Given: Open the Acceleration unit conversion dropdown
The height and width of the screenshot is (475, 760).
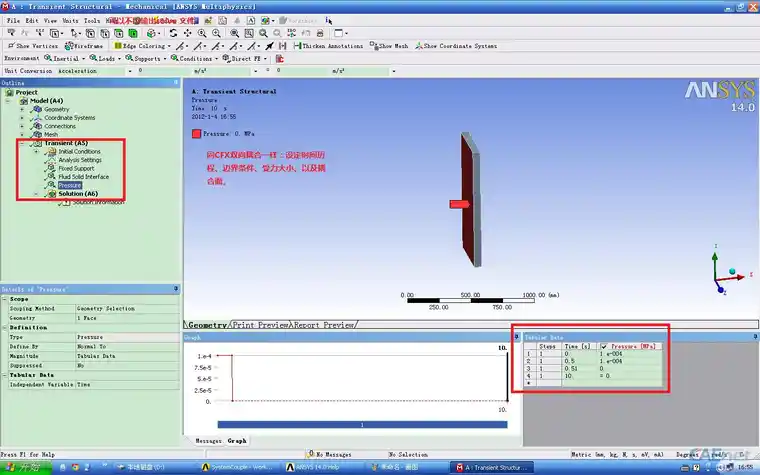Looking at the screenshot, I should pyautogui.click(x=130, y=71).
